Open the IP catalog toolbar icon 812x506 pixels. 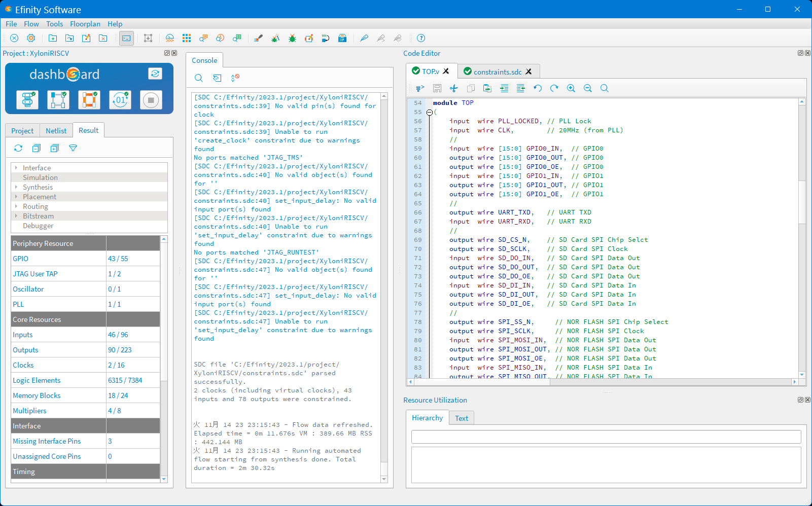(342, 38)
